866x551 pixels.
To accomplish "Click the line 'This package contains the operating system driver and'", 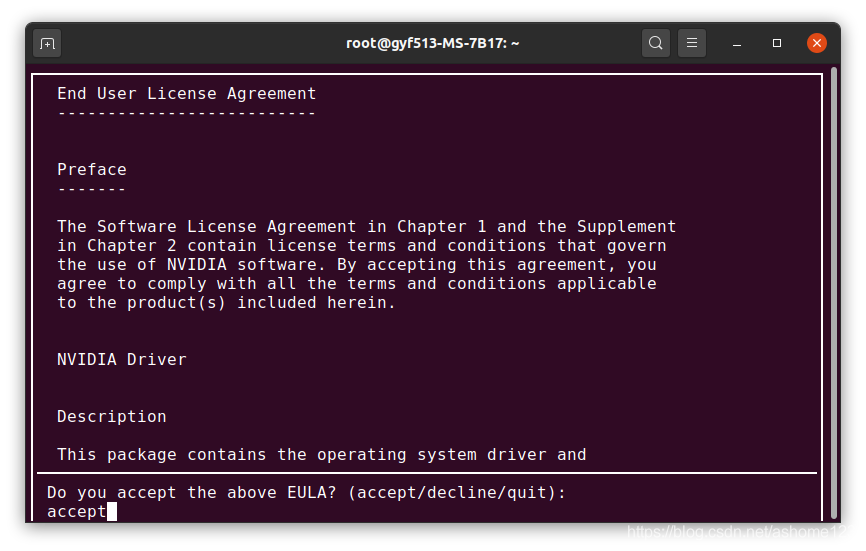I will 321,454.
